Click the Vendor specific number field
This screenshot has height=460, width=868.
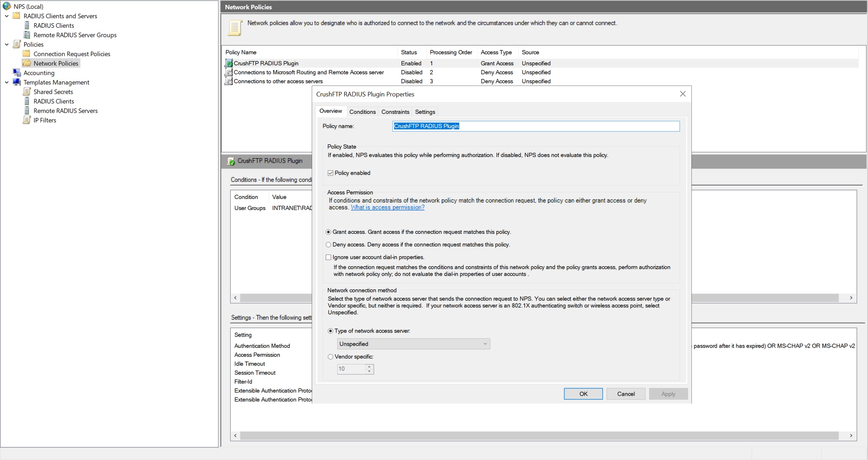point(351,369)
